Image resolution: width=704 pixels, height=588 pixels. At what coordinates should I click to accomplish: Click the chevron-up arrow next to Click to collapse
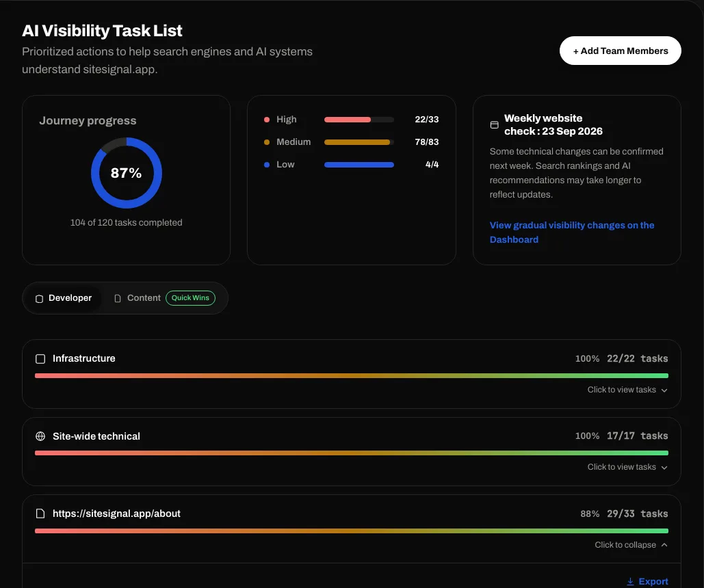click(x=664, y=544)
